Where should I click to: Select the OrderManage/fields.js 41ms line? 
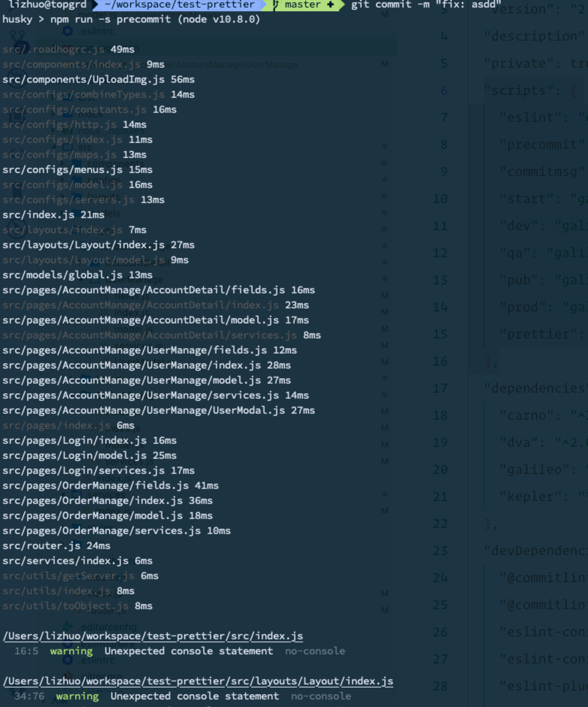point(111,485)
